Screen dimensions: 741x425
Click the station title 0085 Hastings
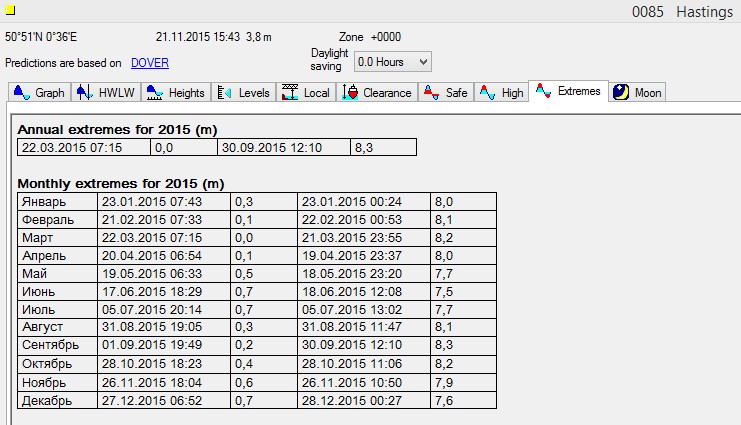682,11
